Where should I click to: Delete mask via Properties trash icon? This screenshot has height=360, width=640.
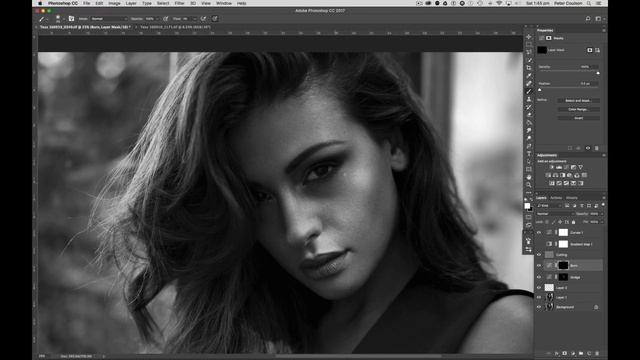click(x=596, y=148)
